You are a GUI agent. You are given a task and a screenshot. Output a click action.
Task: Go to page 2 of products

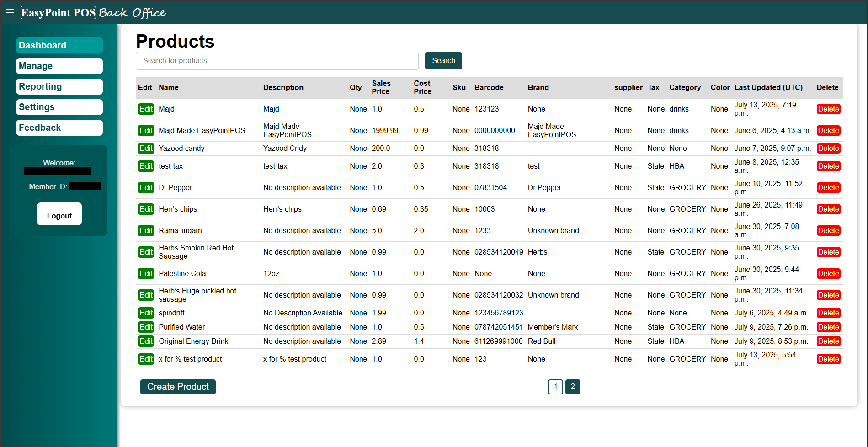pyautogui.click(x=573, y=387)
